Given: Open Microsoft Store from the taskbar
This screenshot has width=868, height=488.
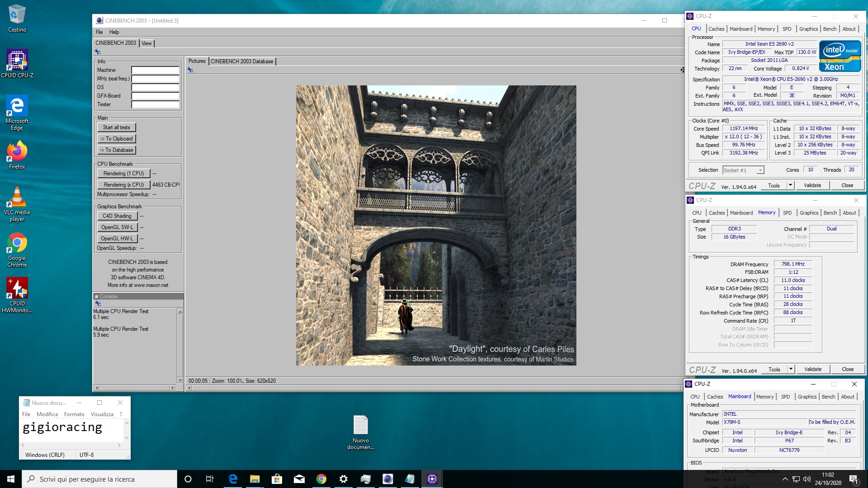Looking at the screenshot, I should [277, 479].
